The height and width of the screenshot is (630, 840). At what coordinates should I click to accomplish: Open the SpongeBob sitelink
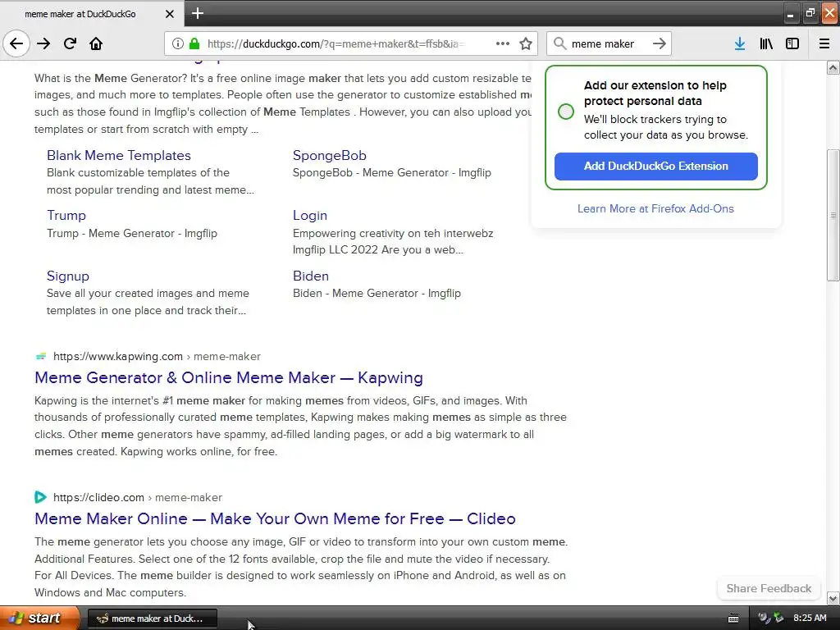330,155
